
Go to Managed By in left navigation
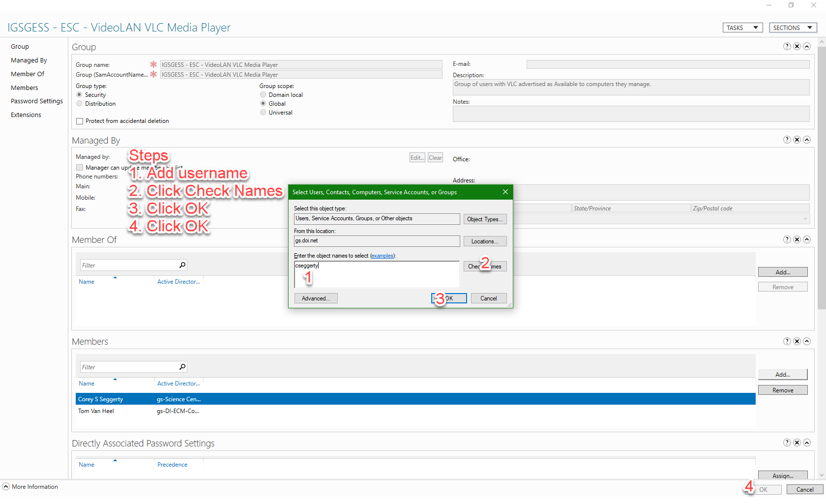tap(29, 60)
